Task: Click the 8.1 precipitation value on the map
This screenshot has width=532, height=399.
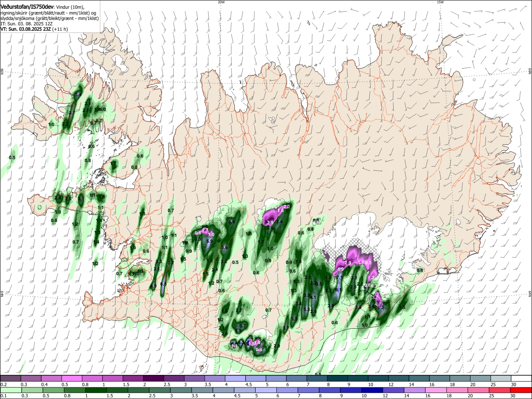Action: (338, 290)
